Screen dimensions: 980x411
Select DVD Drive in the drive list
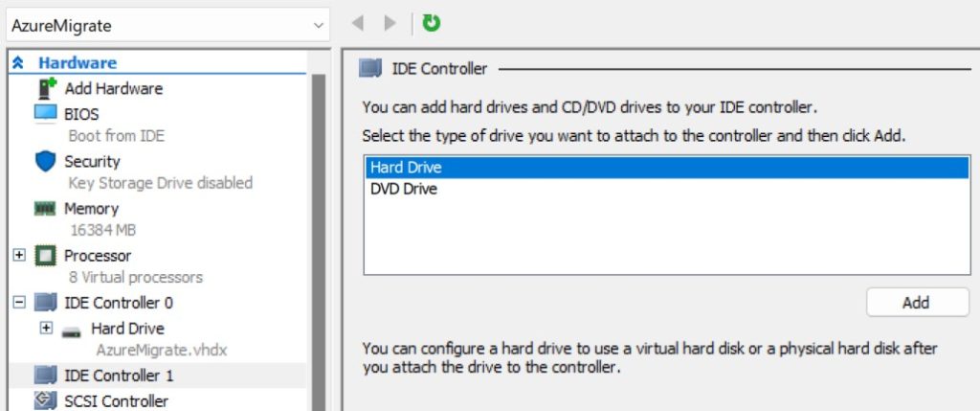[x=404, y=189]
